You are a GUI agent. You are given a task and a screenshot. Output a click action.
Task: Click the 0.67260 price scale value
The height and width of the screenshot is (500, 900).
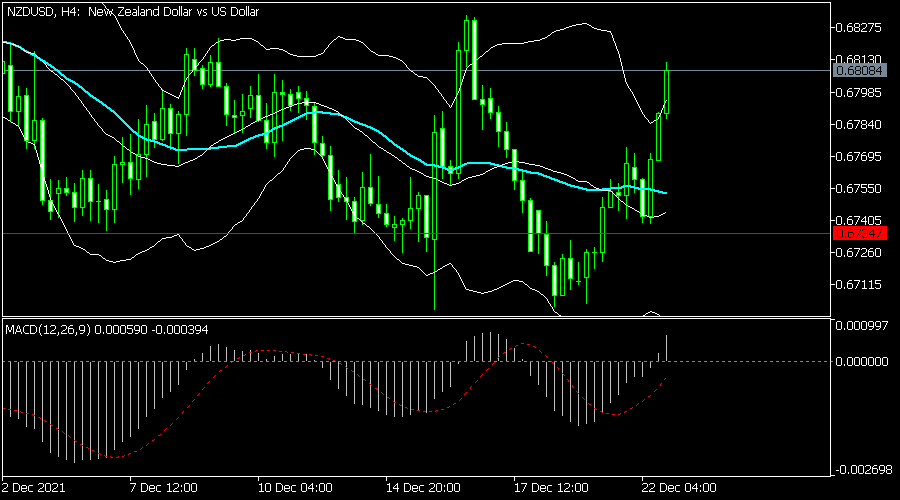click(859, 253)
